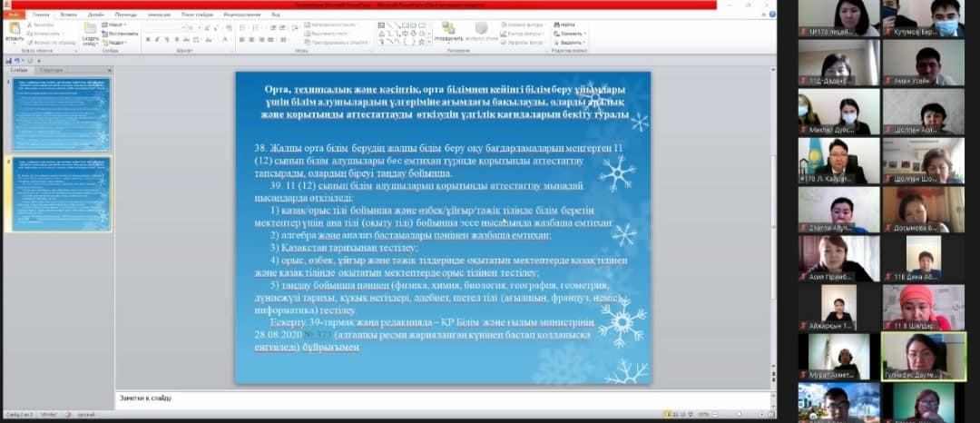
Task: Click the bullets list icon
Action: (242, 27)
